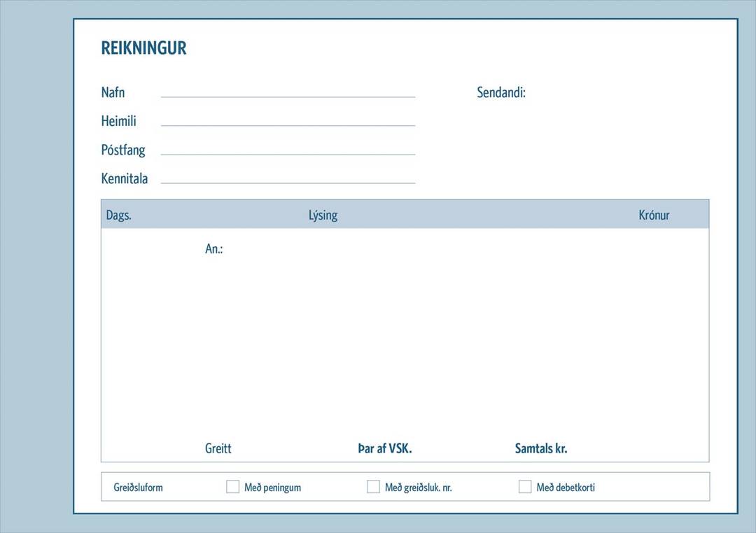756x533 pixels.
Task: Click the 'Heimili' label
Action: pyautogui.click(x=118, y=121)
